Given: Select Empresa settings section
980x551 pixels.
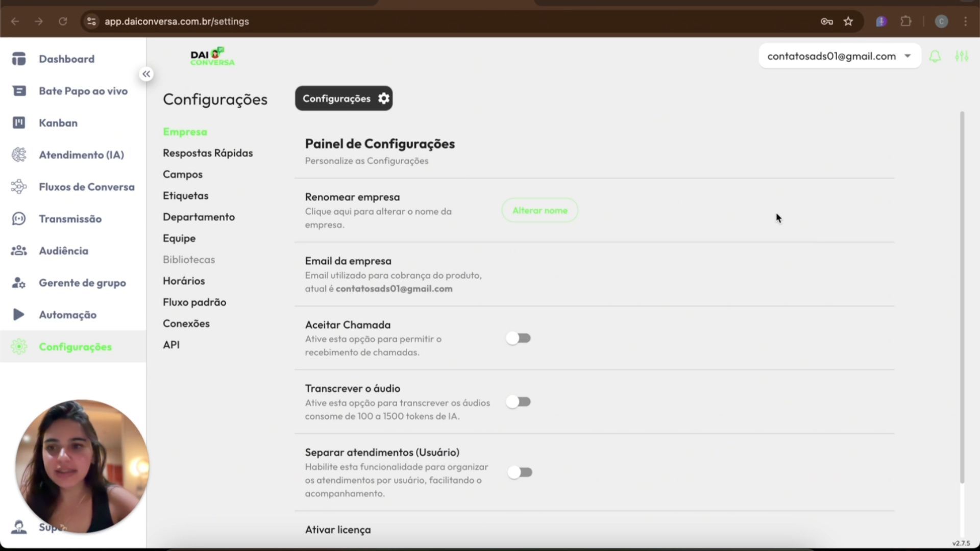Looking at the screenshot, I should pos(185,132).
